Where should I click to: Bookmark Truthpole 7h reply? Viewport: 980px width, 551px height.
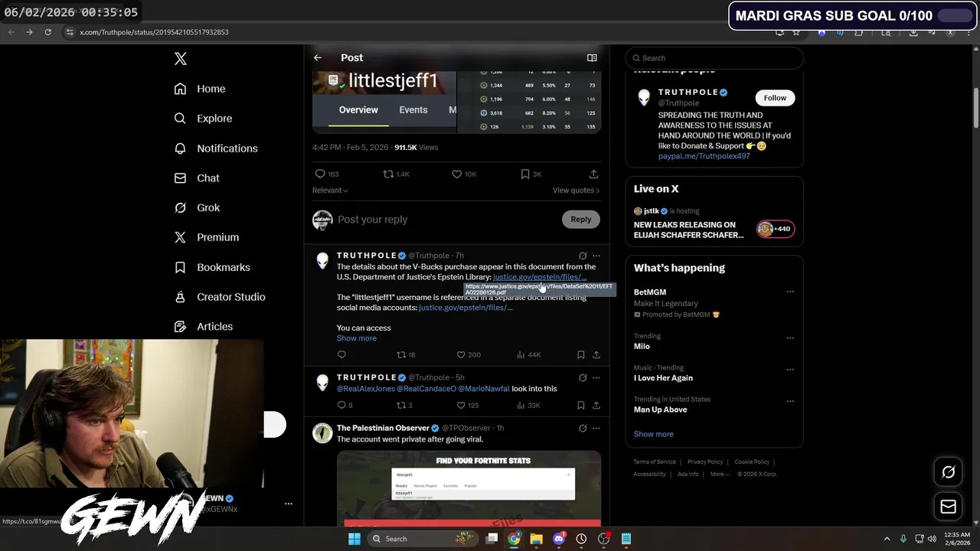point(580,355)
